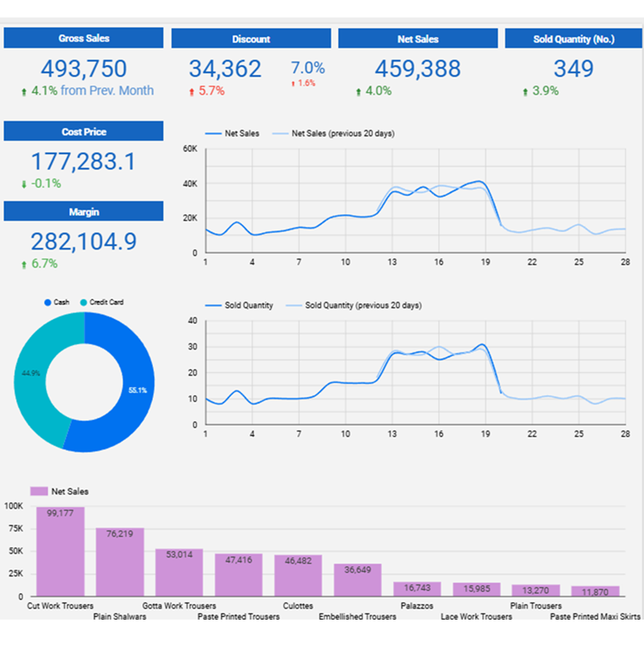The image size is (644, 648).
Task: Click the green arrow beside Sold Quantity 3.9%
Action: [525, 92]
